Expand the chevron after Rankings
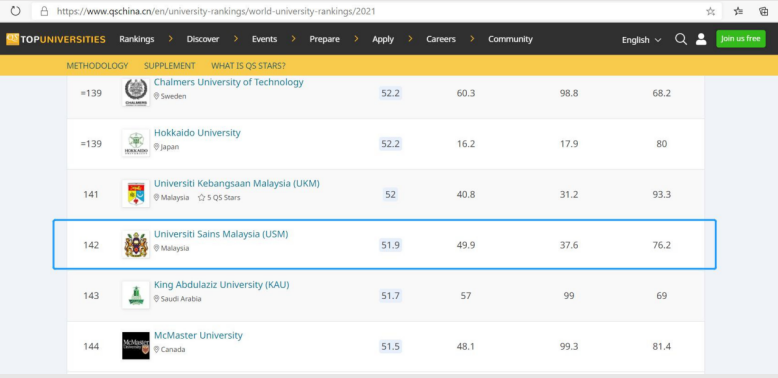Screen dimensions: 778x378 click(x=170, y=39)
